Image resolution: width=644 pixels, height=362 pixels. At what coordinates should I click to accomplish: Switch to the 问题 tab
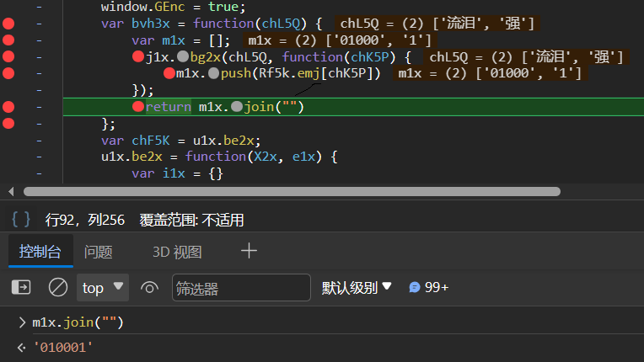tap(99, 252)
